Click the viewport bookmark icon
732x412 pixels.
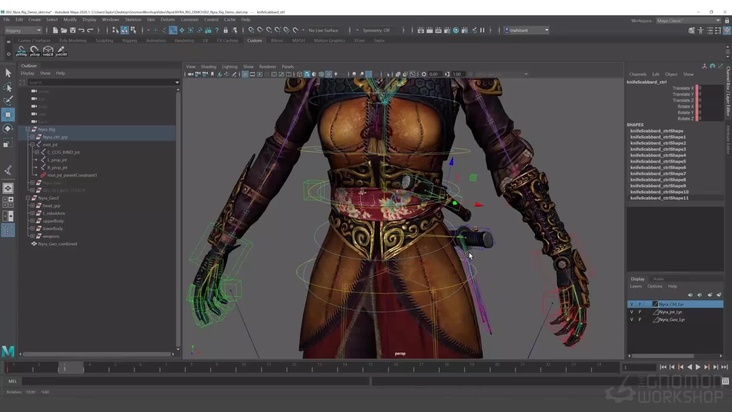[x=212, y=74]
